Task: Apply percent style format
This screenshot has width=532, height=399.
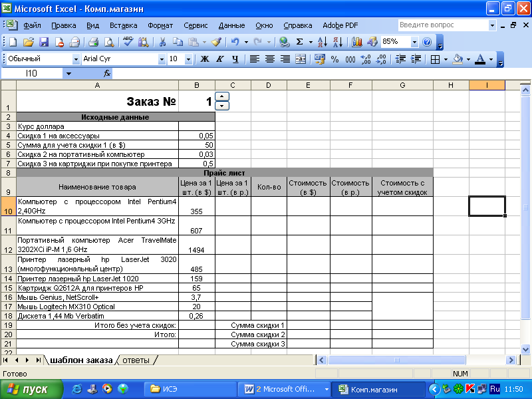Action: click(x=335, y=59)
